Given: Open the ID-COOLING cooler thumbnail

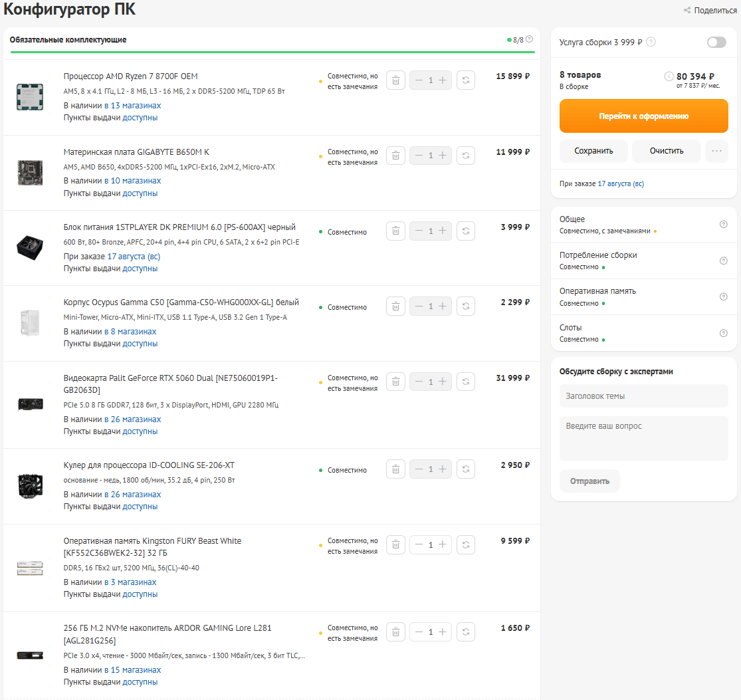Looking at the screenshot, I should pos(30,486).
